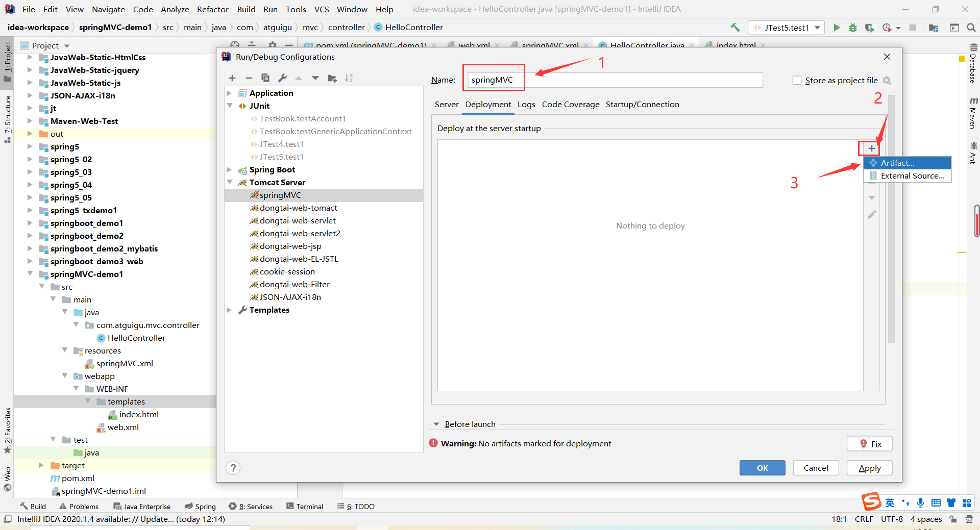Click the Cancel button
Image resolution: width=980 pixels, height=530 pixels.
pos(816,468)
